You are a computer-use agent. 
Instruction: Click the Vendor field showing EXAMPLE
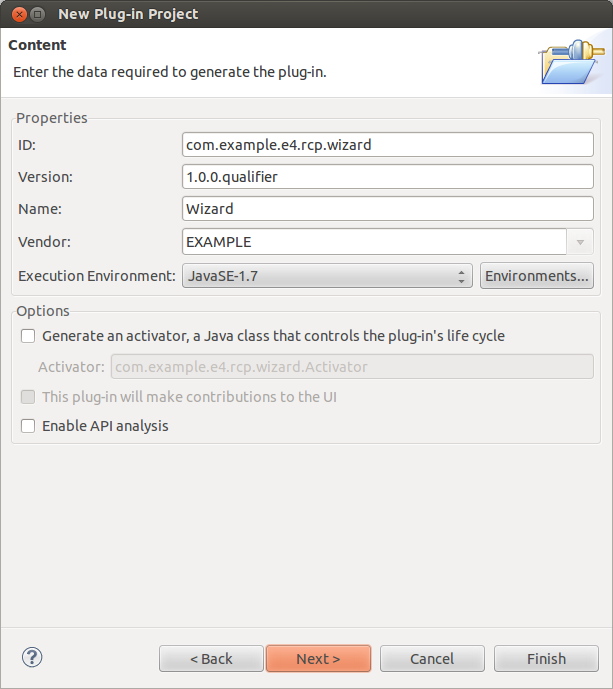pos(375,242)
